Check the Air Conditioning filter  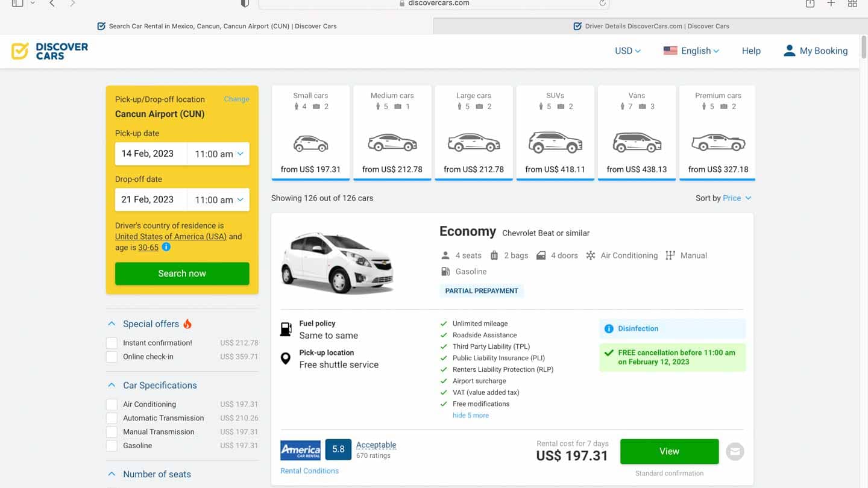coord(112,404)
